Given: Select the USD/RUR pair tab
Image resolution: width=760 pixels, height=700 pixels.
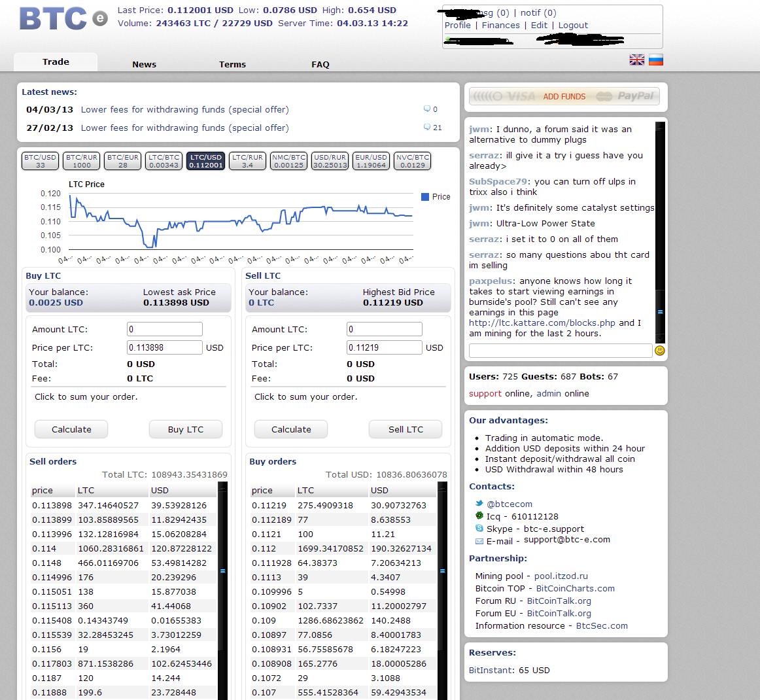Looking at the screenshot, I should [x=330, y=161].
